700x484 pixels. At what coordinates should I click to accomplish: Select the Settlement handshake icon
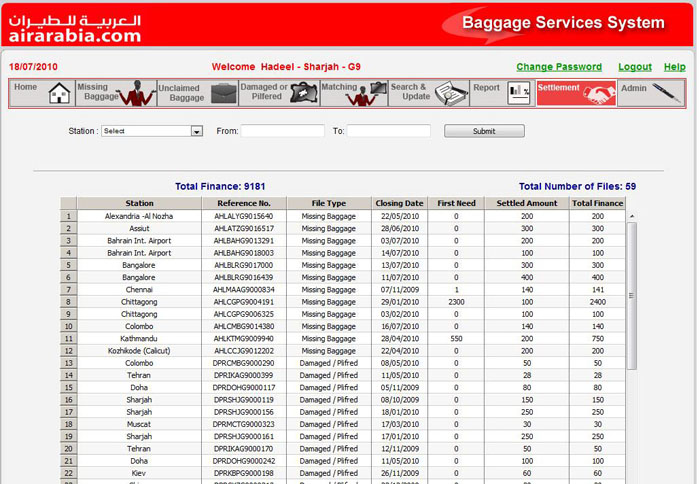click(600, 94)
